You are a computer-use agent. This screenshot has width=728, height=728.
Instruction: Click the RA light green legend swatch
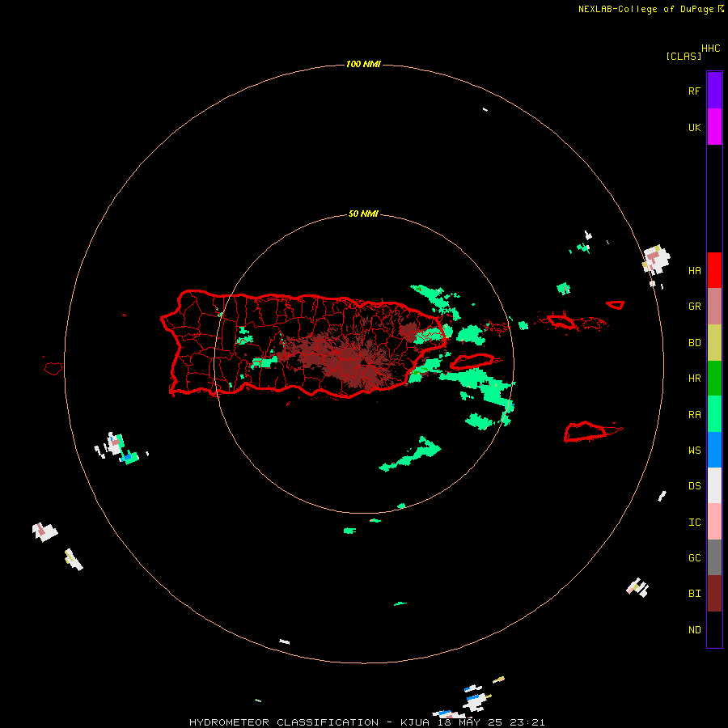point(714,414)
